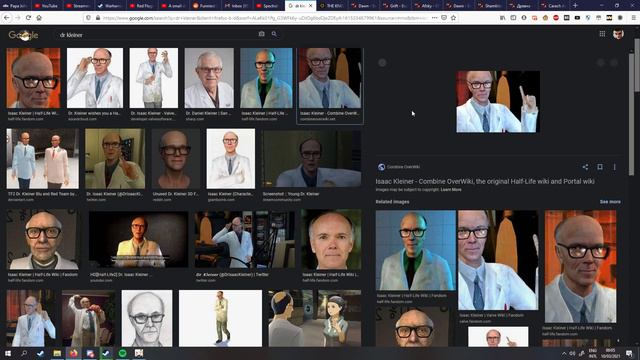Search by image using camera icon
This screenshot has height=360, width=640.
262,34
